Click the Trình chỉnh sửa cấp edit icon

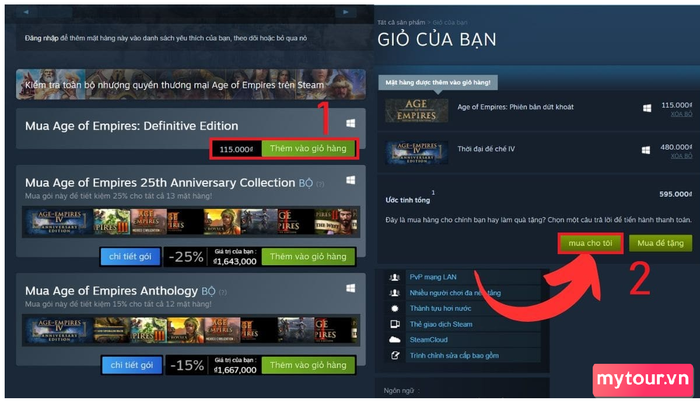coord(395,356)
